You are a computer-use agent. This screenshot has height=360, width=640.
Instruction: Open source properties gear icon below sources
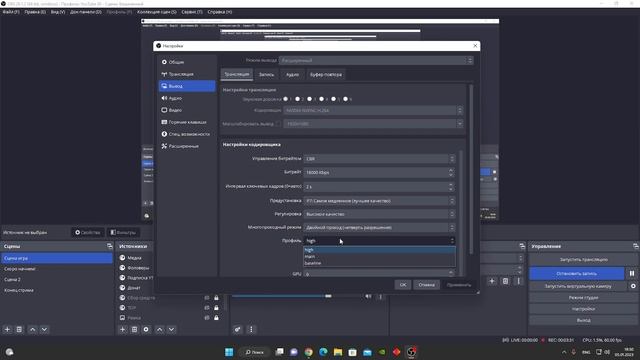pos(146,329)
